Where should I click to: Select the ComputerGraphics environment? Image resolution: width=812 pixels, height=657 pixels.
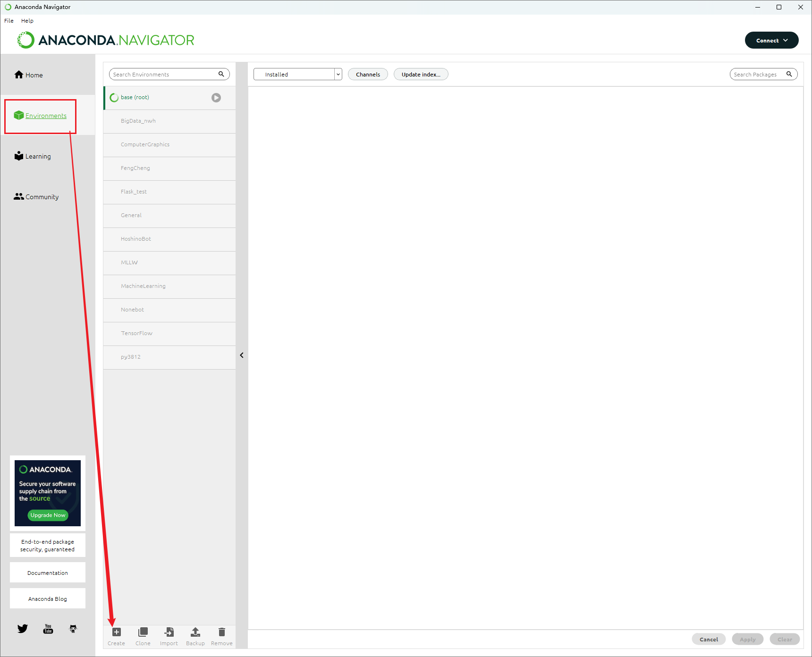pyautogui.click(x=169, y=145)
